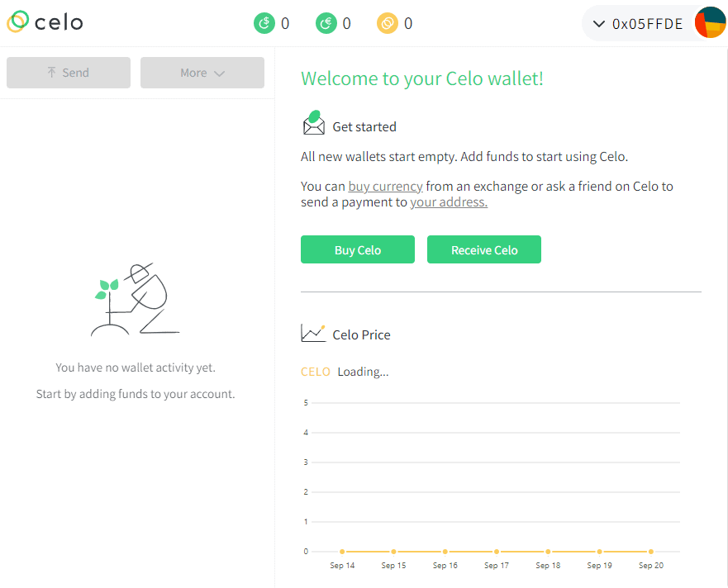Click the Sep 20 chart data point

pyautogui.click(x=651, y=552)
